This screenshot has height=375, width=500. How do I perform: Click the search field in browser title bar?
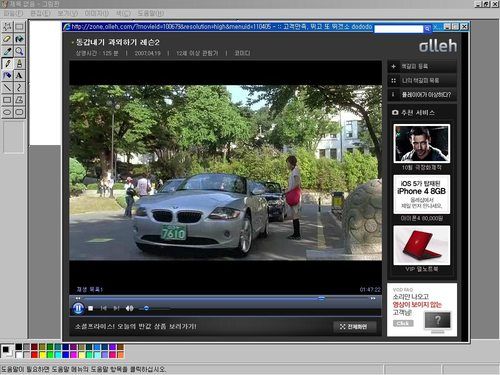[x=399, y=29]
